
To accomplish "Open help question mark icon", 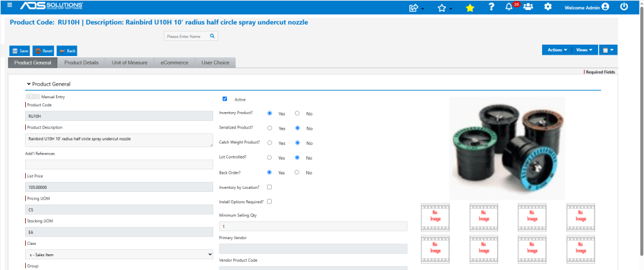I will tap(491, 7).
